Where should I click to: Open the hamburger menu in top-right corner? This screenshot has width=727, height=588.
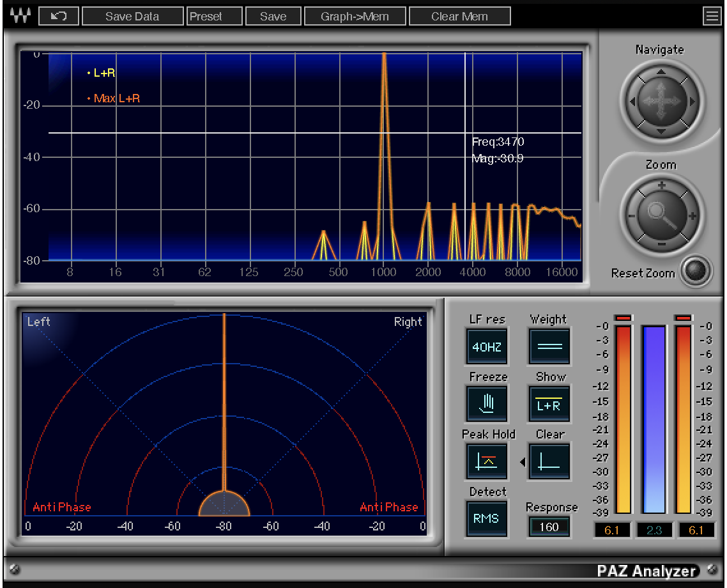pyautogui.click(x=712, y=16)
